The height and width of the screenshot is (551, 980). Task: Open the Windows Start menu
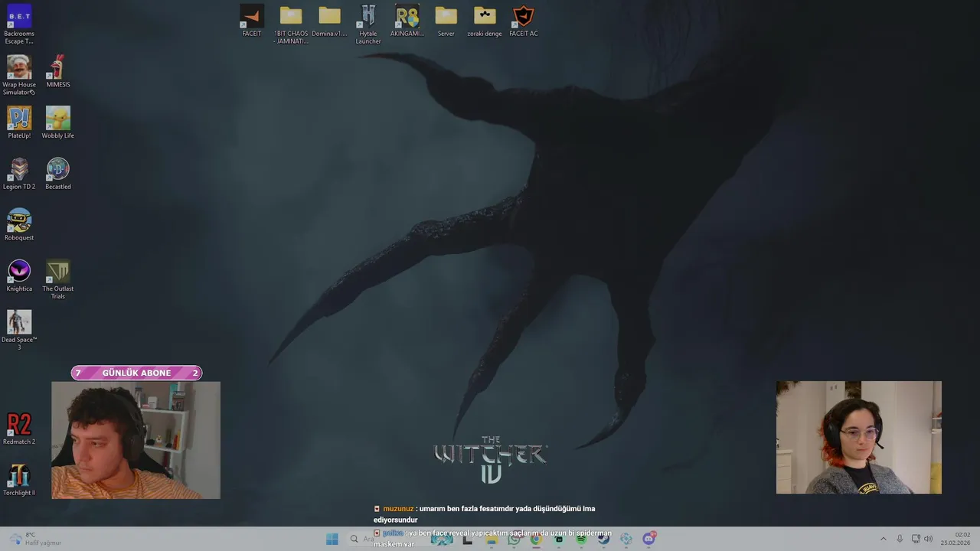pyautogui.click(x=332, y=539)
